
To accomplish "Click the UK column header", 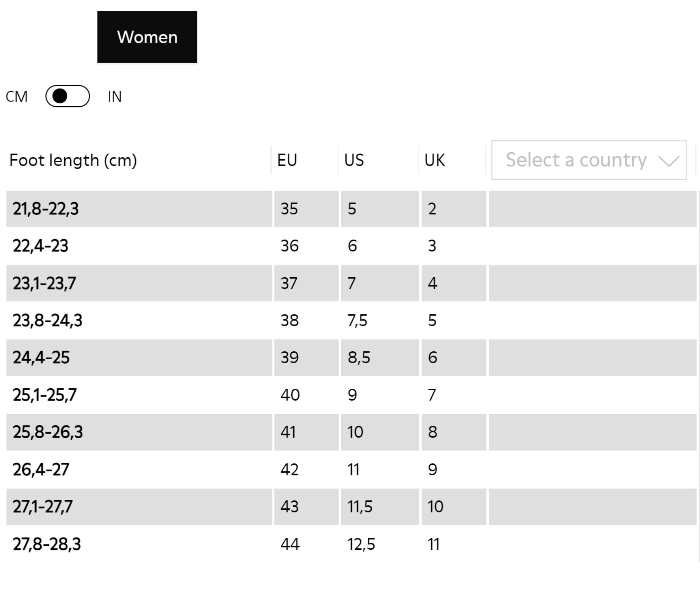I will tap(434, 160).
